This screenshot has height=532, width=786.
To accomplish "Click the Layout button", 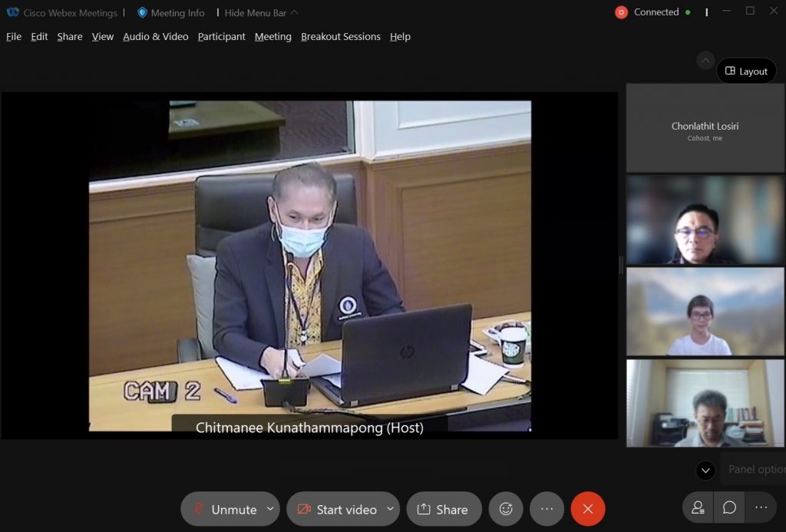I will [746, 71].
